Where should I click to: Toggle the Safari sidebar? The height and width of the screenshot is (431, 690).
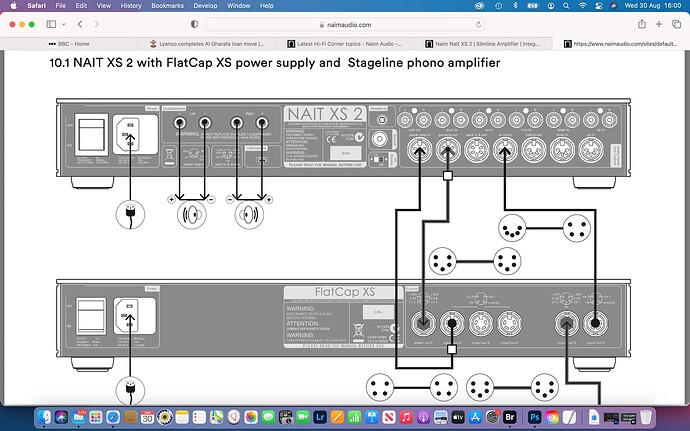tap(51, 24)
